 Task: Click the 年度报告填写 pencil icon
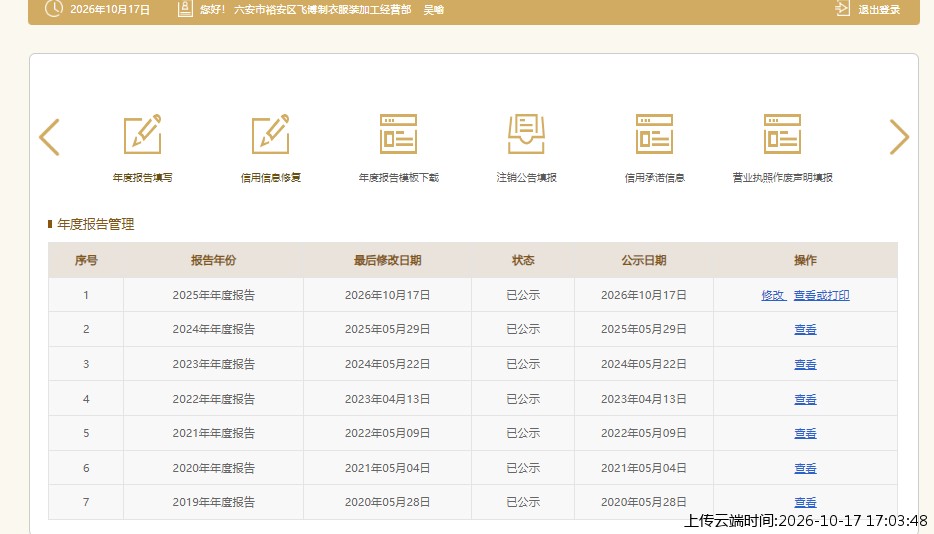142,134
